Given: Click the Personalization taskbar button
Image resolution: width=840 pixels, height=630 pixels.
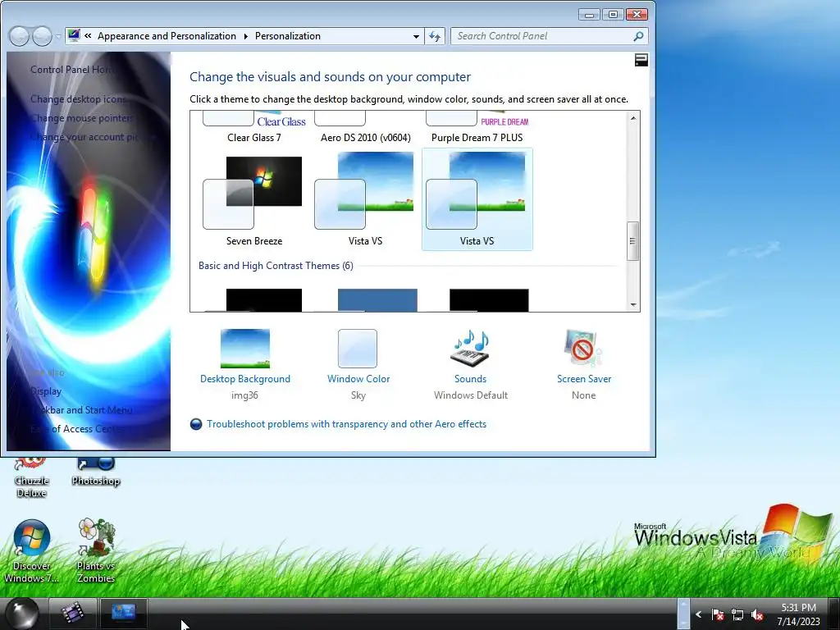Looking at the screenshot, I should coord(124,613).
